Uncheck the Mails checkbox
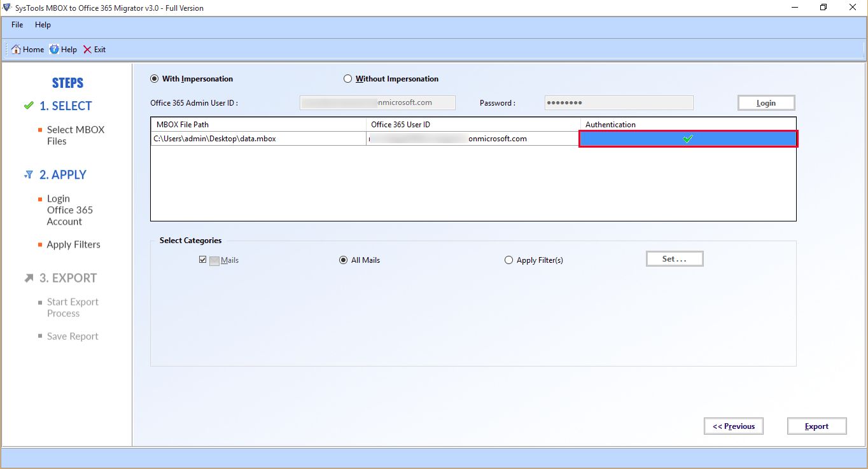Screen dimensions: 868x469 click(203, 260)
